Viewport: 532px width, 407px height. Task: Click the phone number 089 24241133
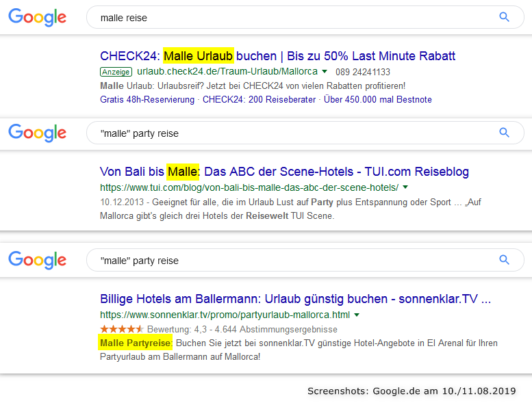pos(364,72)
